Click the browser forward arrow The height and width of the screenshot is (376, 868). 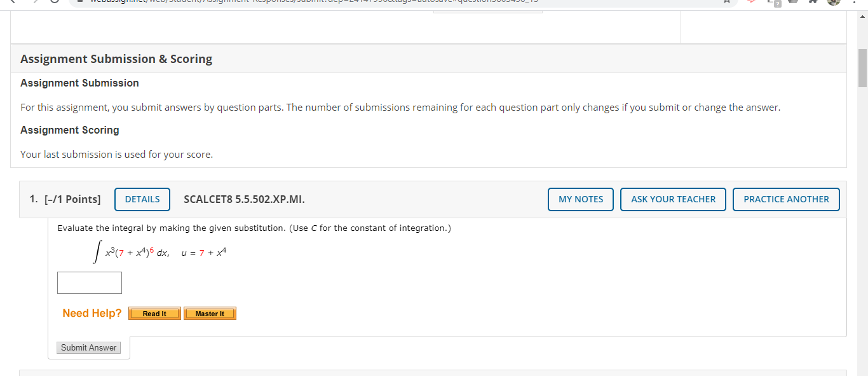click(x=36, y=2)
